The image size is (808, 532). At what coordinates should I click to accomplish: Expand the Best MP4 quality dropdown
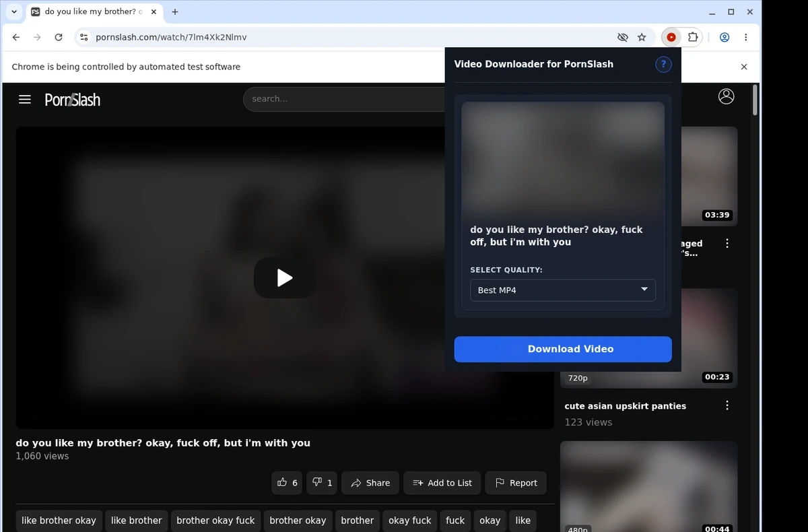(563, 290)
